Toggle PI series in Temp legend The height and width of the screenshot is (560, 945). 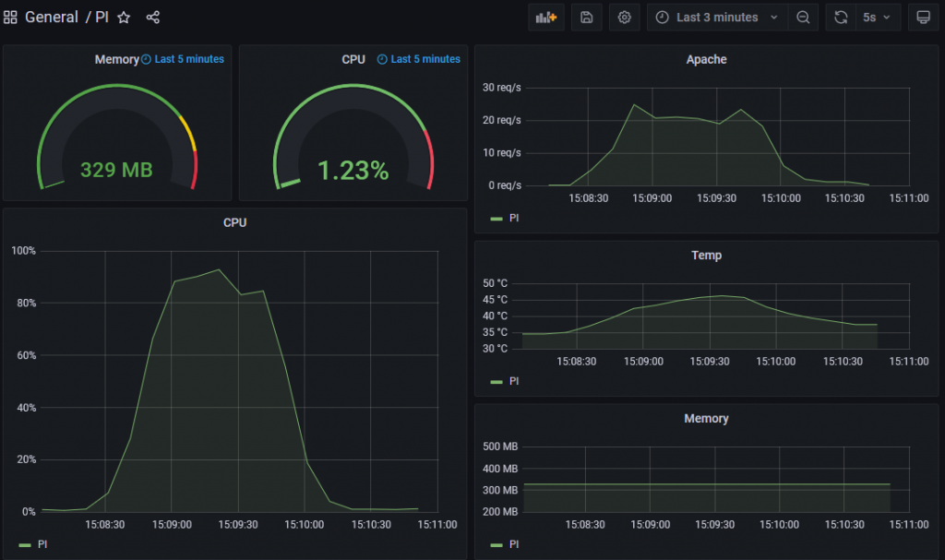click(x=515, y=381)
